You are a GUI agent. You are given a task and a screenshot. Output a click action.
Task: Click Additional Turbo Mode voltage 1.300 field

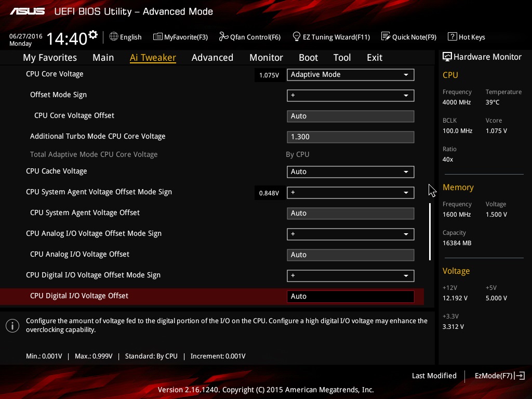click(351, 137)
